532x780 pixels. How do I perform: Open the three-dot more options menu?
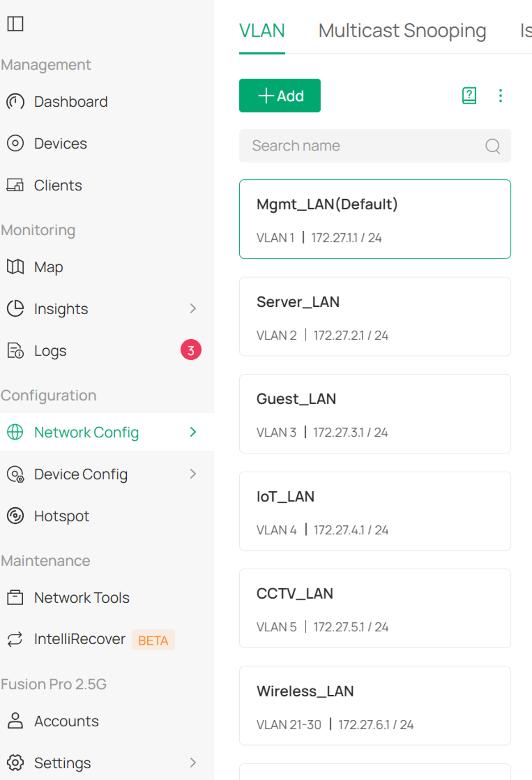coord(500,96)
